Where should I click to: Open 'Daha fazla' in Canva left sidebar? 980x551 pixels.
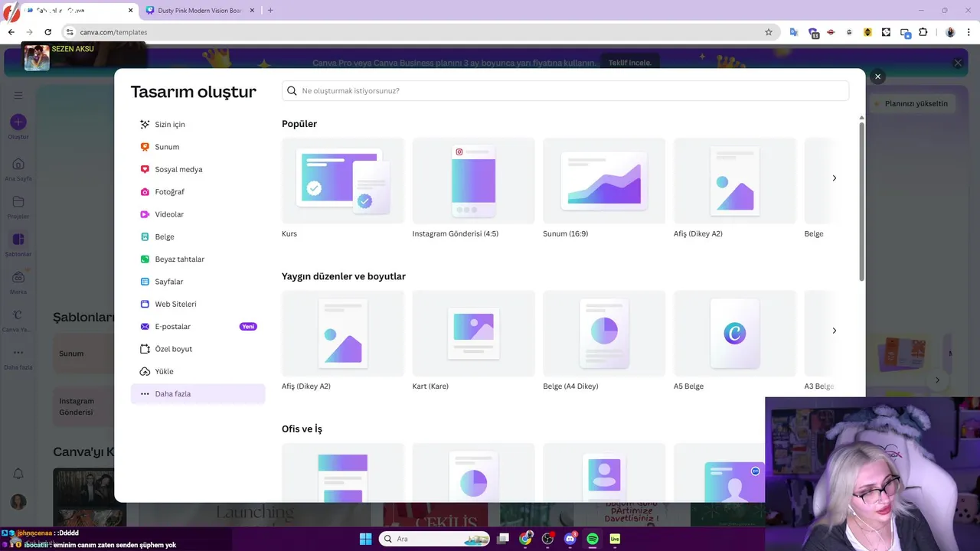click(18, 357)
